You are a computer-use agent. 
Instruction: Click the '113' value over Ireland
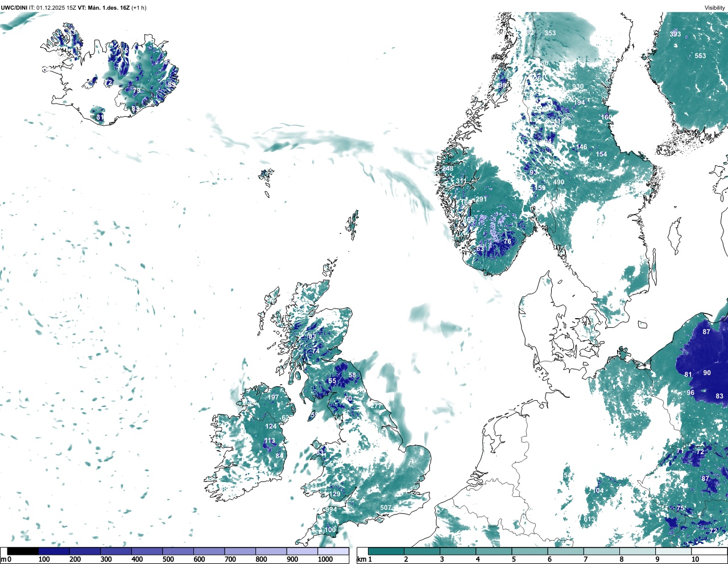click(x=270, y=441)
